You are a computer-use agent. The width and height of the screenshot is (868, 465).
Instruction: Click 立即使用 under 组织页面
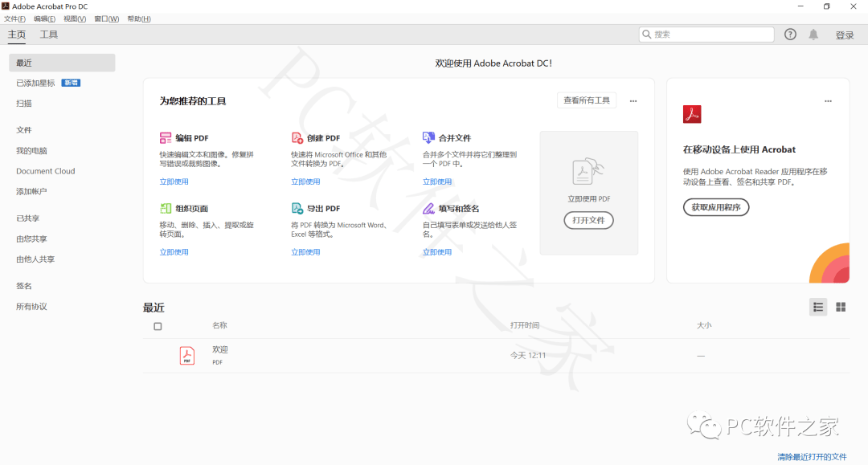(174, 251)
